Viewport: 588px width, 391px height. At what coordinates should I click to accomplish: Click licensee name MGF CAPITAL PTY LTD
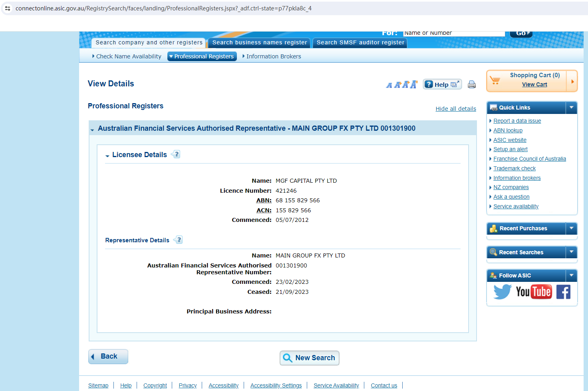point(306,181)
